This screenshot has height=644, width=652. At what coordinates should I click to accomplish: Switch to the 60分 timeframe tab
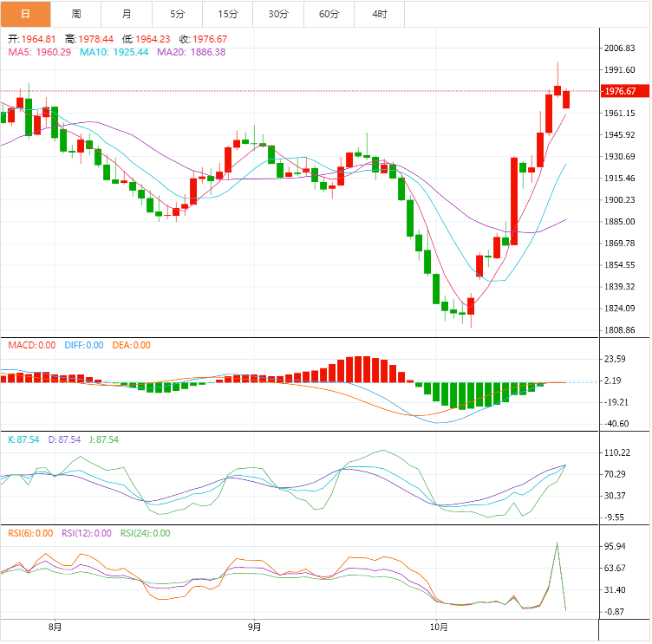[329, 14]
